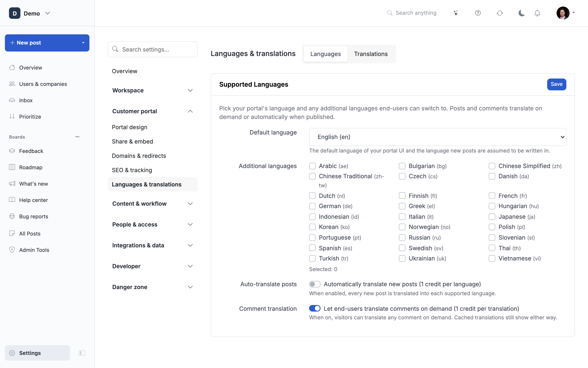Image resolution: width=588 pixels, height=368 pixels.
Task: Open Boards three-dot options menu
Action: [x=77, y=137]
